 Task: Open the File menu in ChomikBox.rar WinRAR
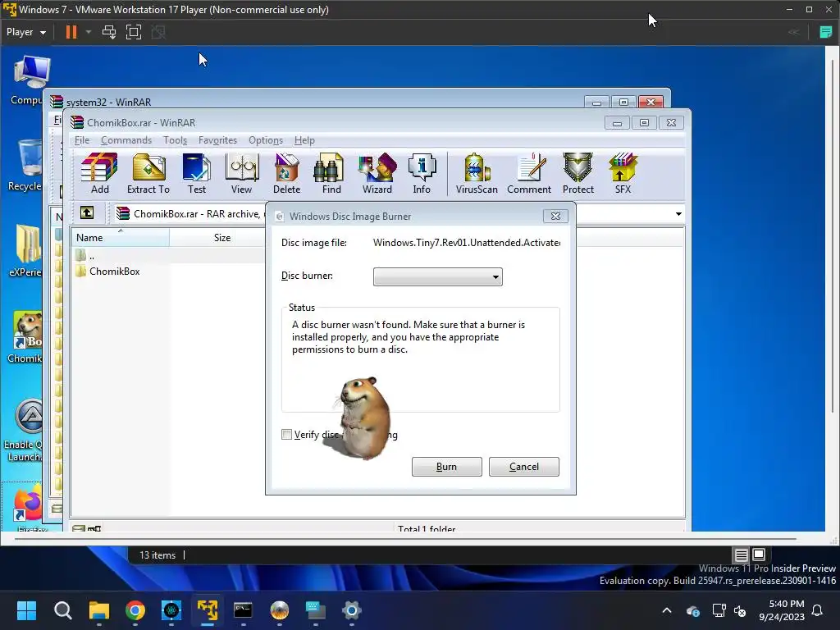tap(82, 139)
